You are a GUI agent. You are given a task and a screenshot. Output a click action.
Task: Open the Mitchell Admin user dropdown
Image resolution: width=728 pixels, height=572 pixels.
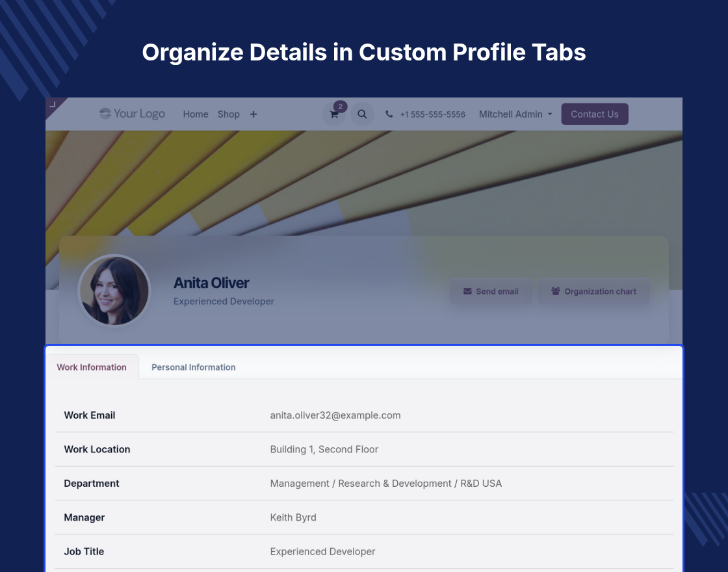(515, 114)
